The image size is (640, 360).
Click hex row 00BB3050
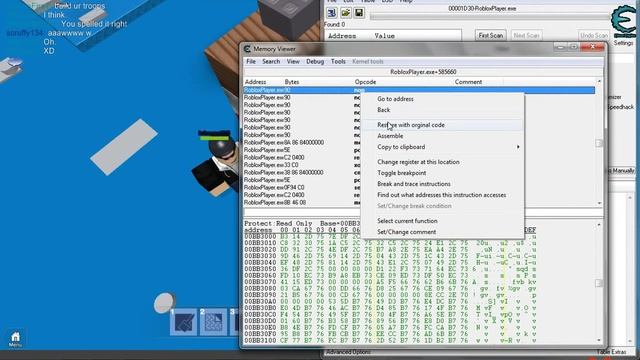point(390,269)
